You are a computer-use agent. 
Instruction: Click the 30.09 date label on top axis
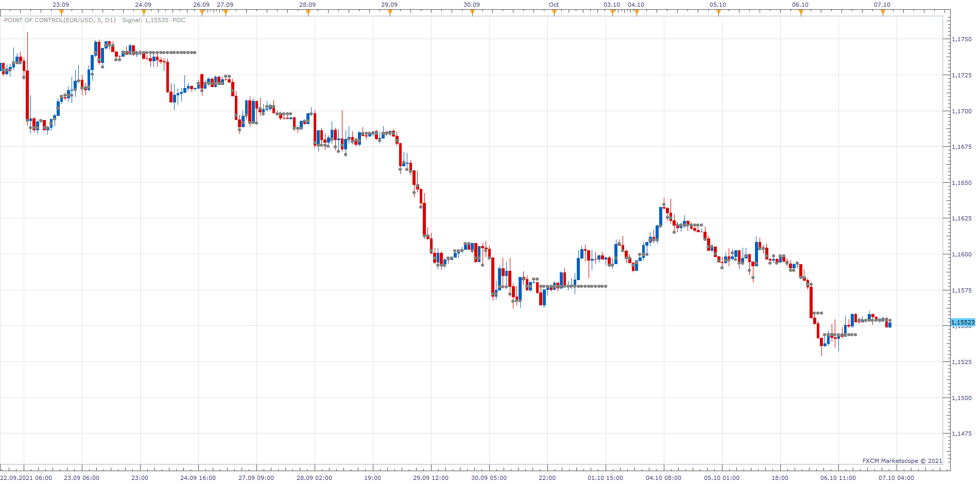pyautogui.click(x=472, y=5)
